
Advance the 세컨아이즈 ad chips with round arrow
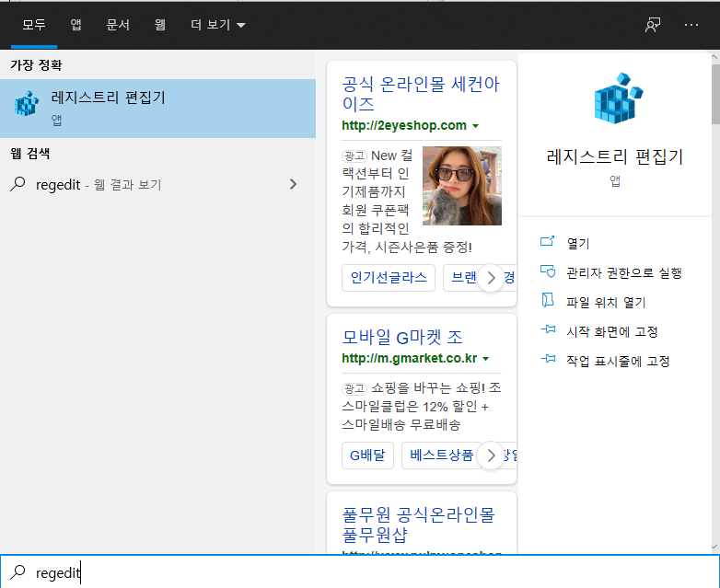tap(491, 277)
